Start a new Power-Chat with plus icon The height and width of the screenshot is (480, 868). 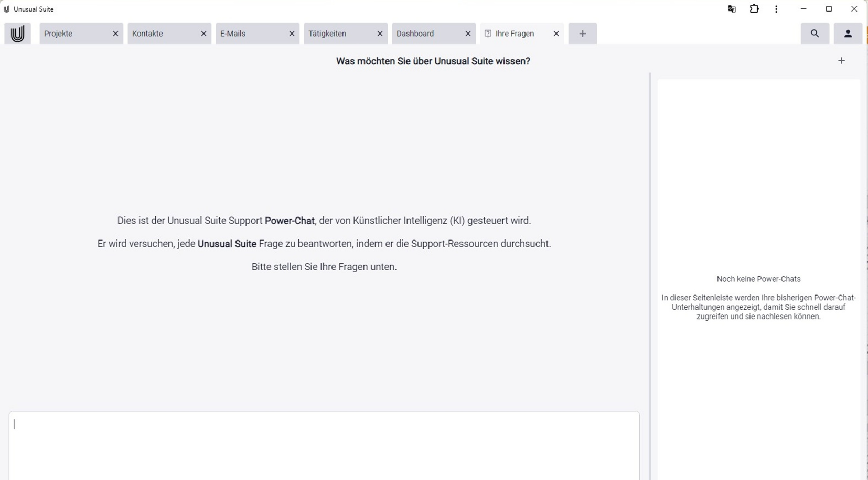tap(841, 61)
